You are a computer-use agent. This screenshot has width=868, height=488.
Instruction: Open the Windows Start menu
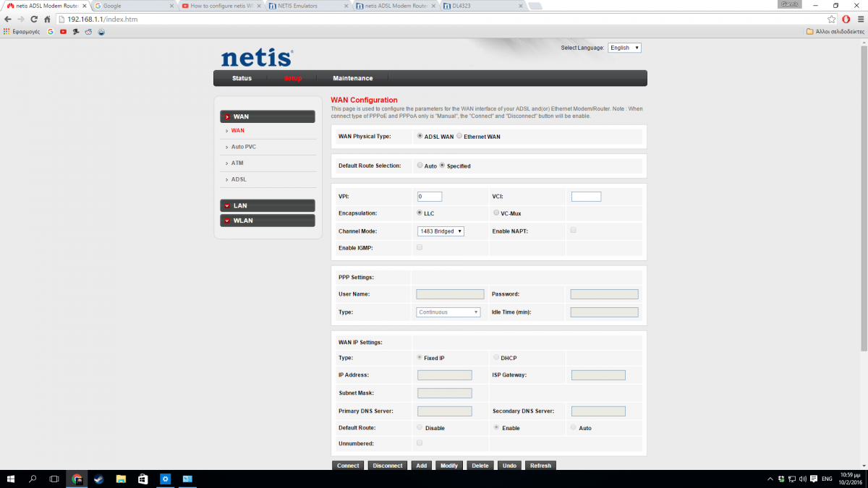tap(11, 479)
